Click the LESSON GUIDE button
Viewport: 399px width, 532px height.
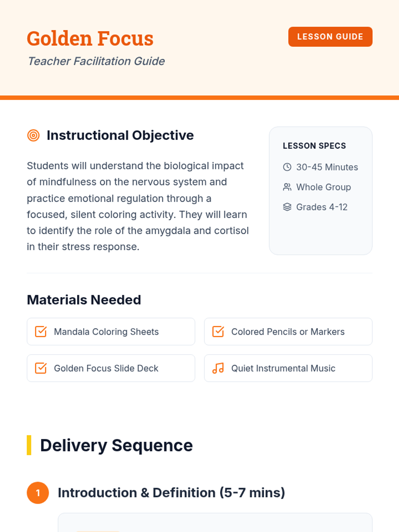(330, 37)
